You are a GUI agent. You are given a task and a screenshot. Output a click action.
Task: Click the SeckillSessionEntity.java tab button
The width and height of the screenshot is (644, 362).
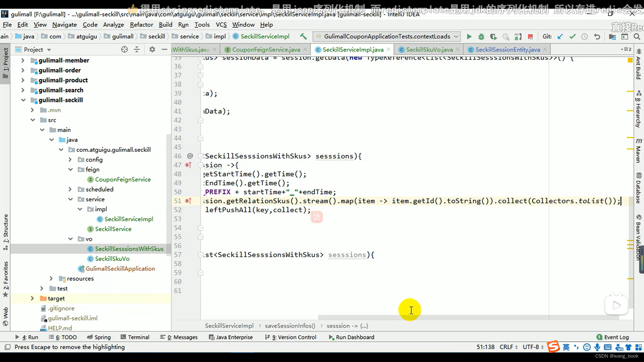[x=508, y=49]
